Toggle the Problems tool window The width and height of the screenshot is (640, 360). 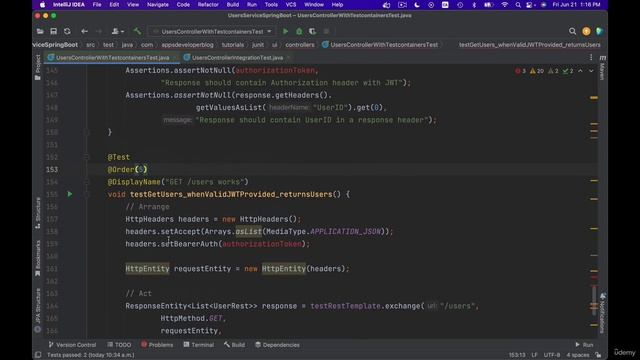coord(157,345)
